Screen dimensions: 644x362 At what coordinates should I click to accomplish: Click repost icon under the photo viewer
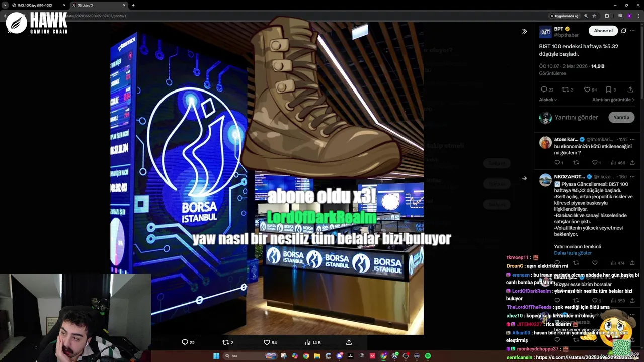point(225,342)
